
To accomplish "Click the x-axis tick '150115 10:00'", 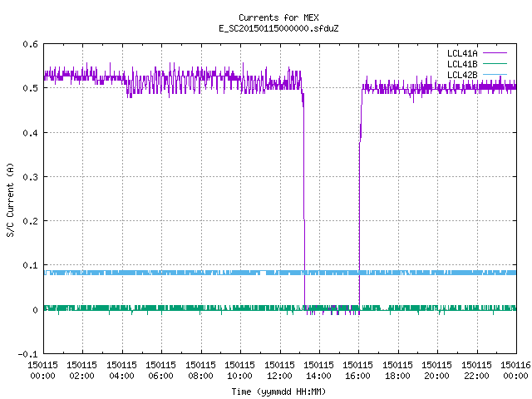I will coord(239,370).
